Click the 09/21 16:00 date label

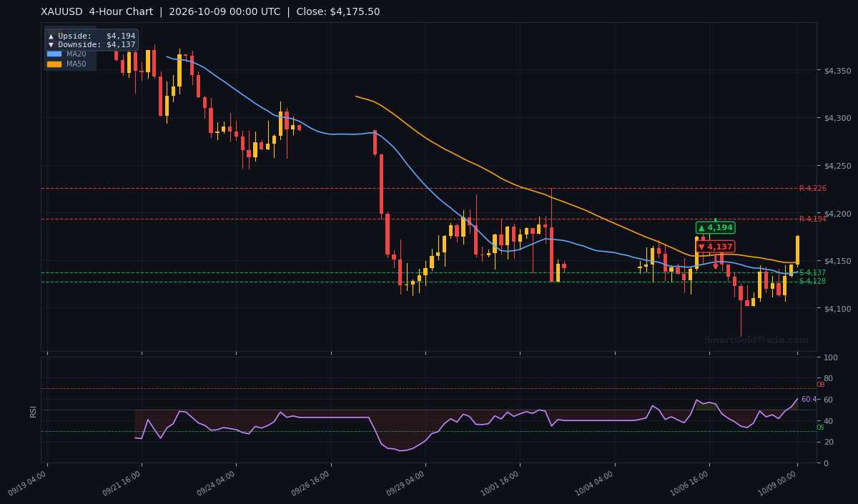(x=122, y=483)
